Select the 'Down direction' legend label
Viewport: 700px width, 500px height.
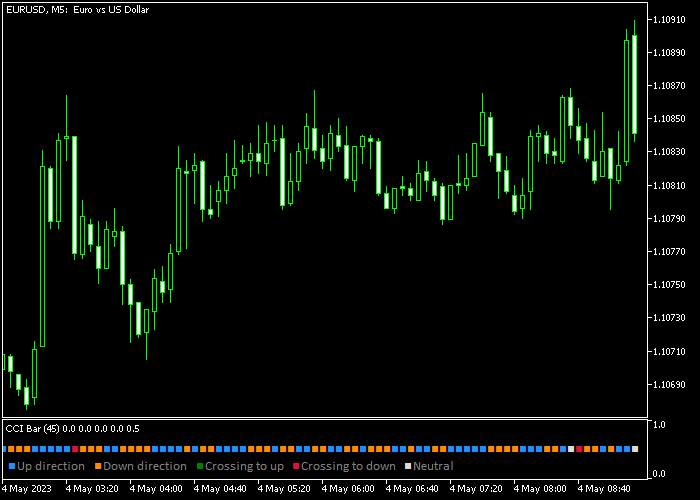coord(145,466)
